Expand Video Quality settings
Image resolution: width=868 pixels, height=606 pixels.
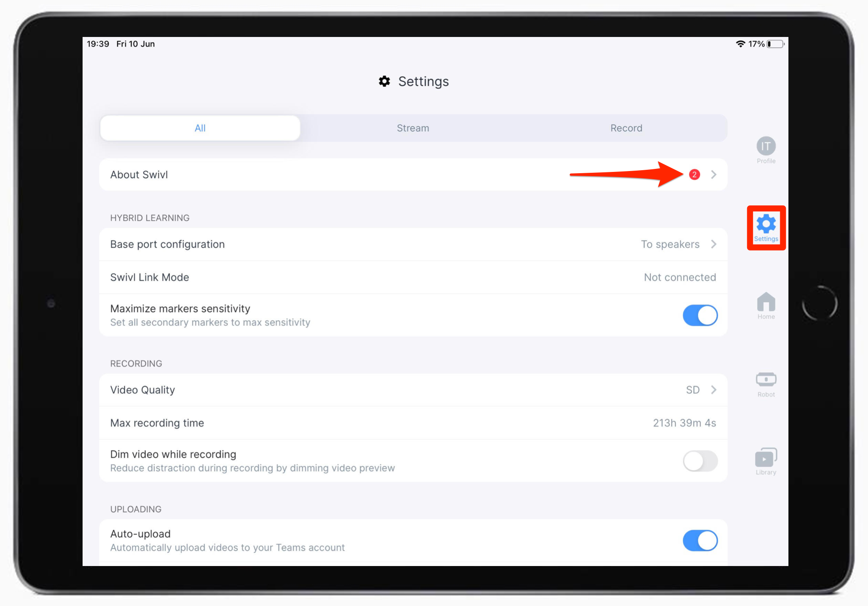pyautogui.click(x=714, y=389)
